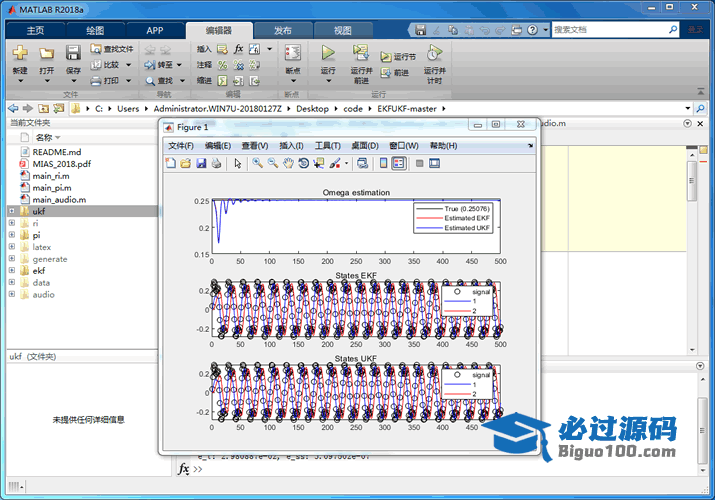Open Tools (工具) menu in Figure 1
The image size is (715, 500).
327,146
